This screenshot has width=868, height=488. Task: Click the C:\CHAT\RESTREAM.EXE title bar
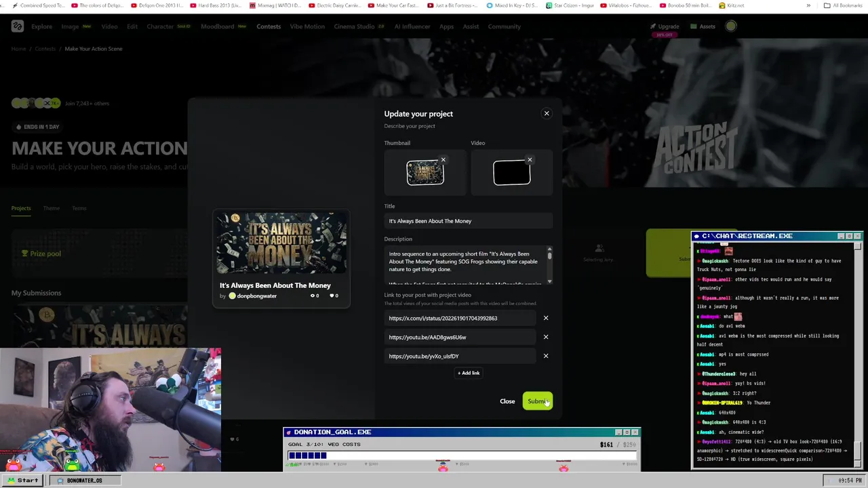pos(776,236)
